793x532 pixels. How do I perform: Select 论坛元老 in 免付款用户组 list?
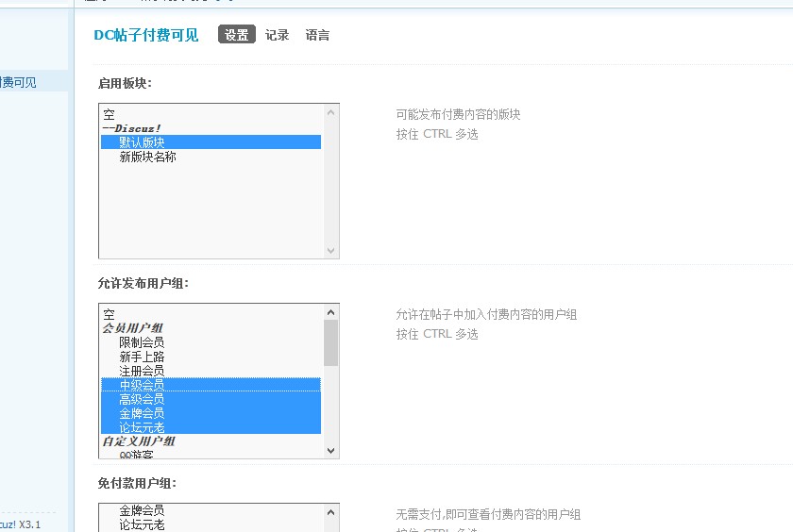(211, 525)
